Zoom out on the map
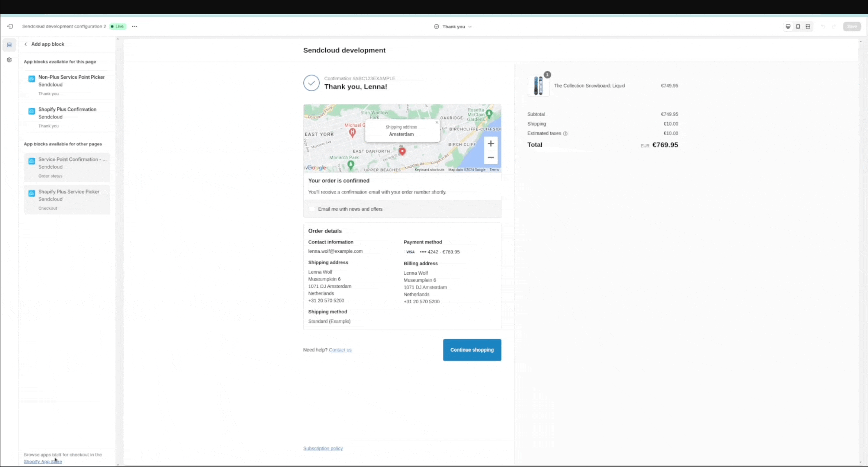The height and width of the screenshot is (467, 868). pyautogui.click(x=491, y=158)
